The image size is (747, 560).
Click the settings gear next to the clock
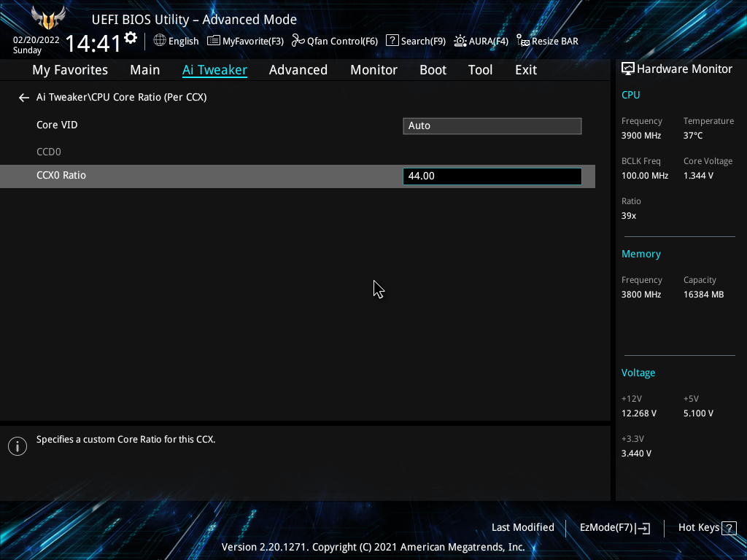[x=131, y=38]
